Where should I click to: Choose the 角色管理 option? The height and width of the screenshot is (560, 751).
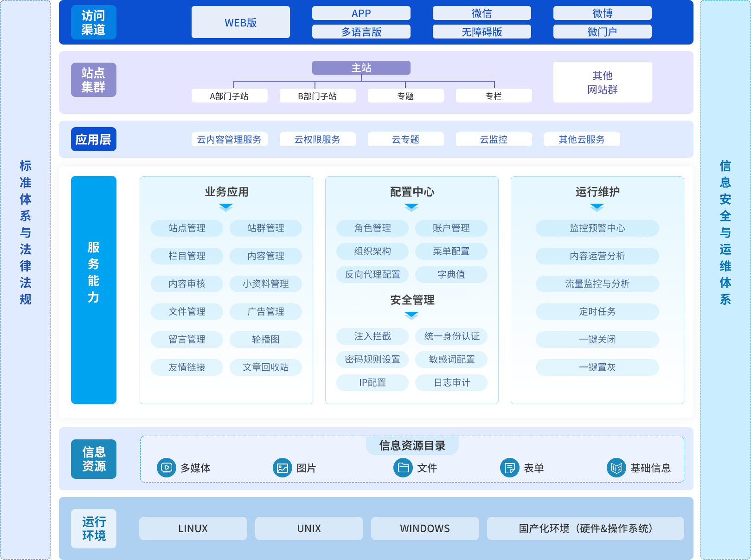click(x=372, y=228)
